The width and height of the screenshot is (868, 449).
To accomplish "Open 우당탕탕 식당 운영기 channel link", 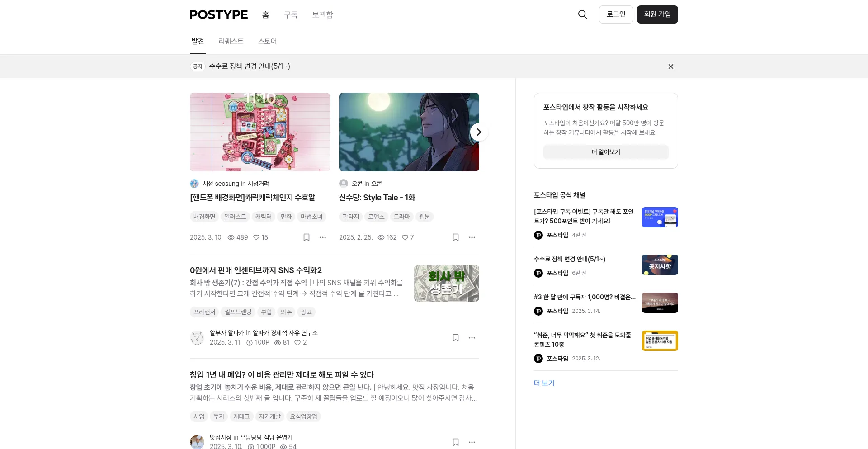I will pos(266,437).
